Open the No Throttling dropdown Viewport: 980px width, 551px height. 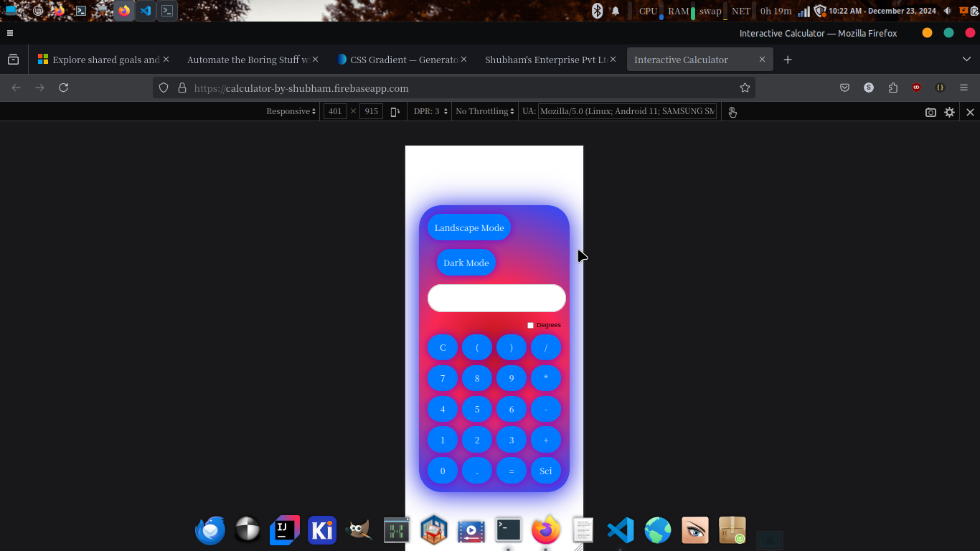pos(485,111)
